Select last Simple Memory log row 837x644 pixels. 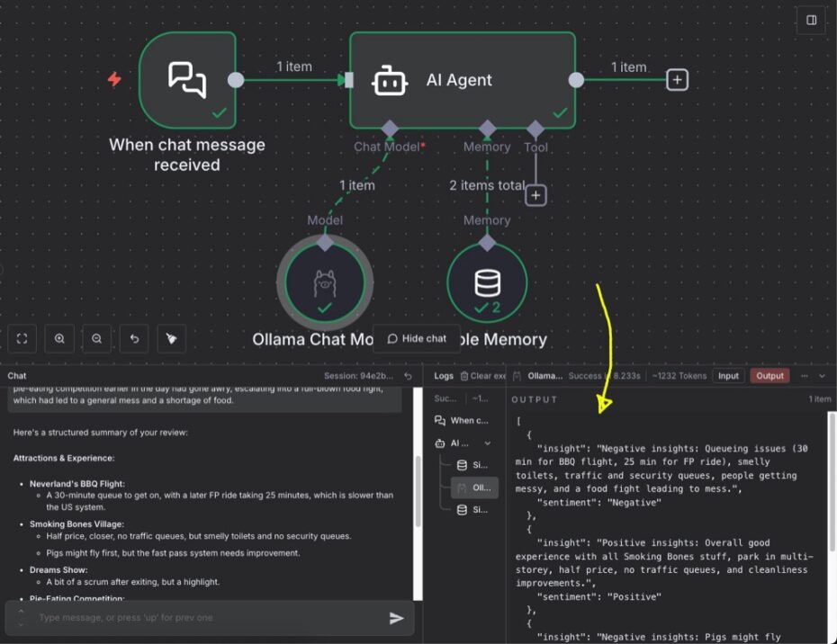tap(474, 510)
